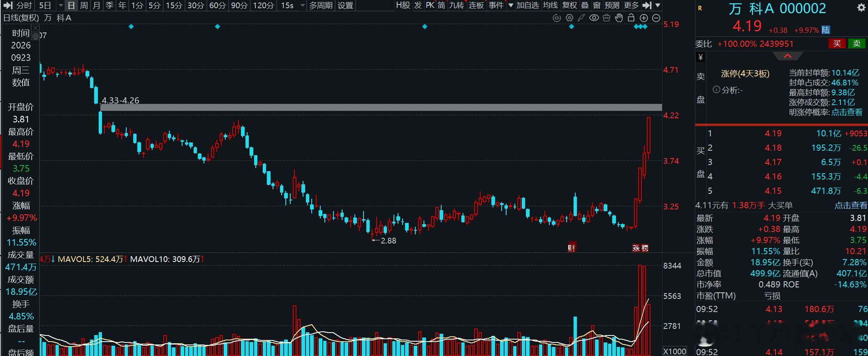Screen dimensions: 868x356
Task: Open dropdown arrow after 事件
Action: [x=511, y=5]
